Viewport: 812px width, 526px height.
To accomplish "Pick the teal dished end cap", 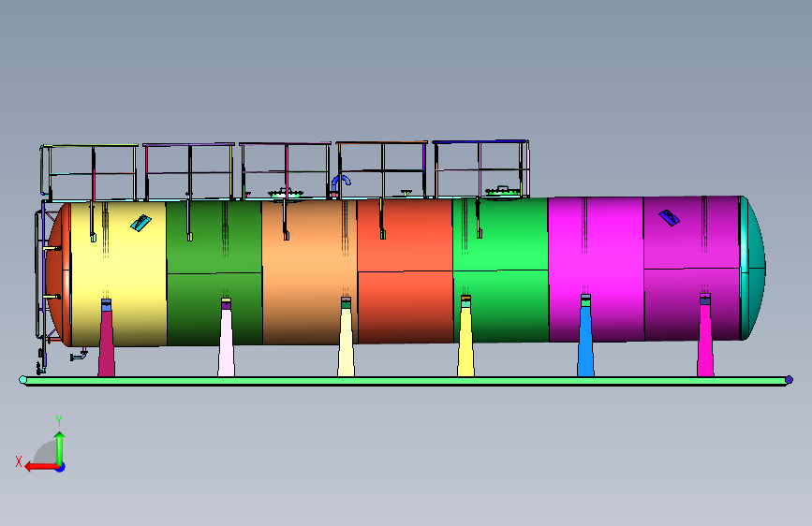I will [752, 268].
